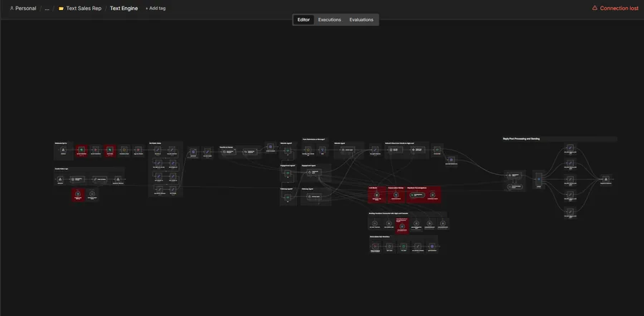Image resolution: width=644 pixels, height=316 pixels.
Task: Click the Add tag button
Action: (x=156, y=8)
